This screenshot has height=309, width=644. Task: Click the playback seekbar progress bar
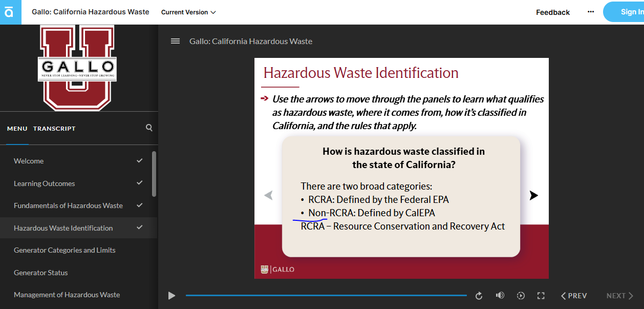click(326, 296)
